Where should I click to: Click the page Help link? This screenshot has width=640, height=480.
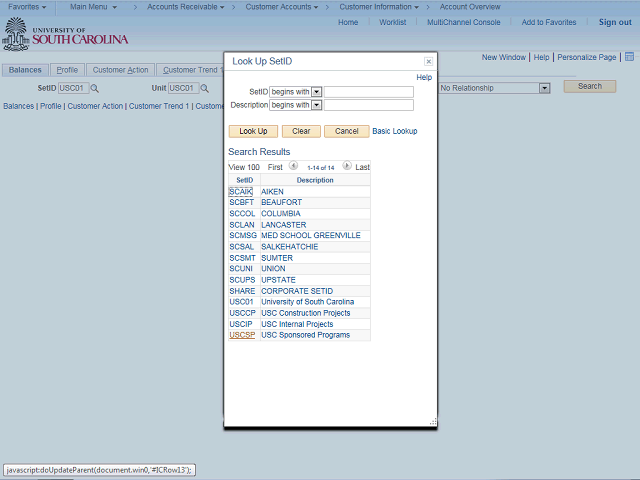[x=541, y=57]
